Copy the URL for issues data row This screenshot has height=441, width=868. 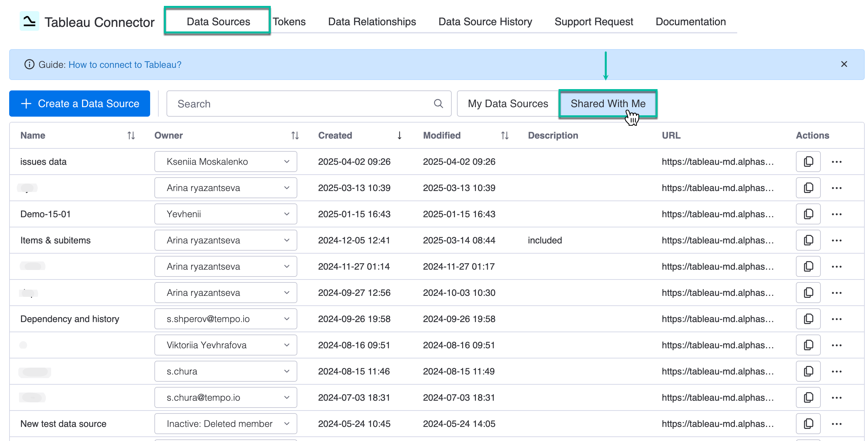tap(808, 162)
